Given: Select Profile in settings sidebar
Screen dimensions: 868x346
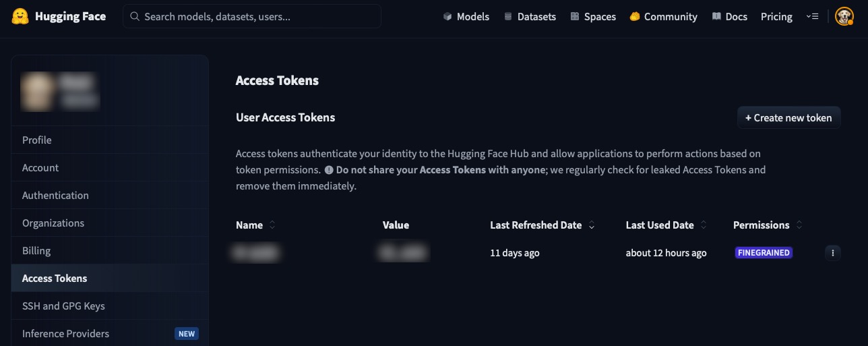Looking at the screenshot, I should [37, 140].
